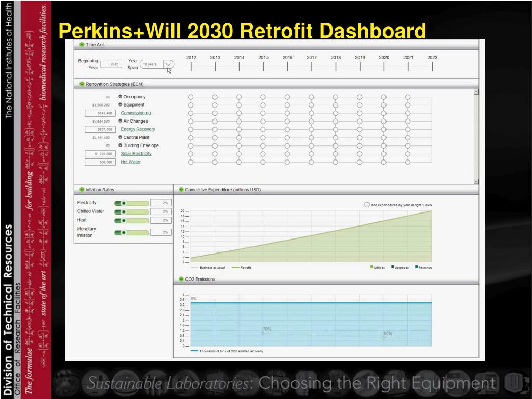Click the 80% CO2 target marker
The height and width of the screenshot is (399, 532).
[384, 337]
